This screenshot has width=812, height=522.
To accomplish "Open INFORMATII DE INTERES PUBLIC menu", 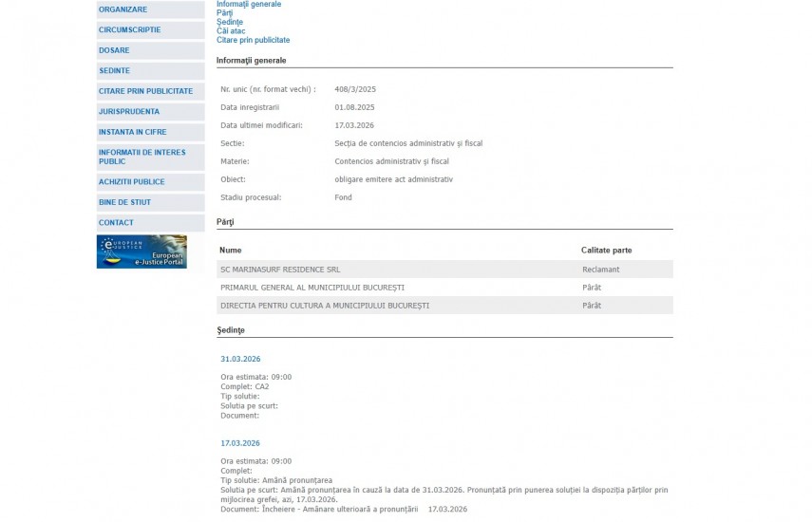I will (x=142, y=157).
